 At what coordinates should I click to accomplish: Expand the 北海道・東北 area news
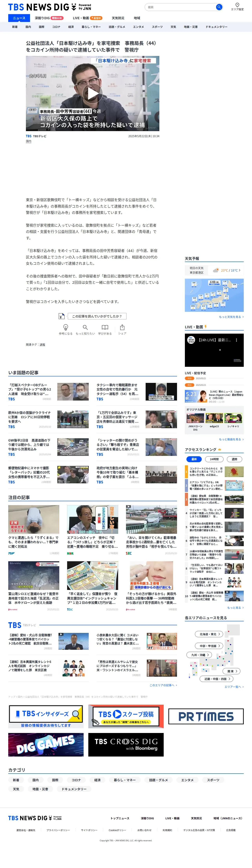(x=209, y=634)
